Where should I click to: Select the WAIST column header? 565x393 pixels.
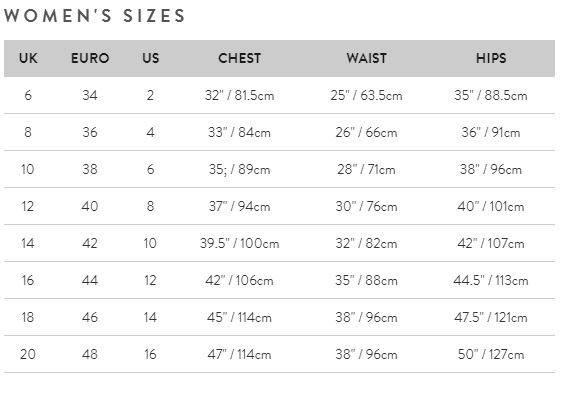(366, 58)
